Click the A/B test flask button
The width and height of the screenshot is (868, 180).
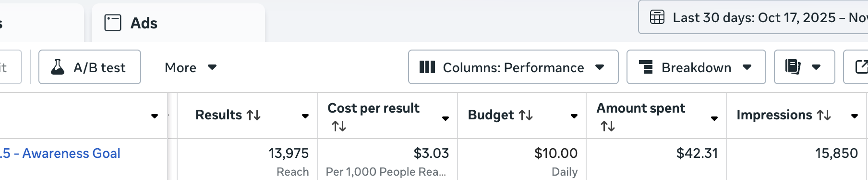point(90,67)
